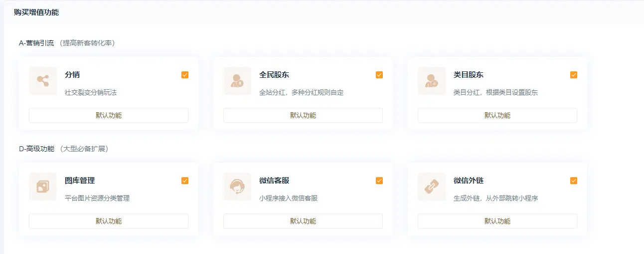This screenshot has width=644, height=254.
Task: Click 默认功能 button under 类目股东
Action: click(497, 115)
